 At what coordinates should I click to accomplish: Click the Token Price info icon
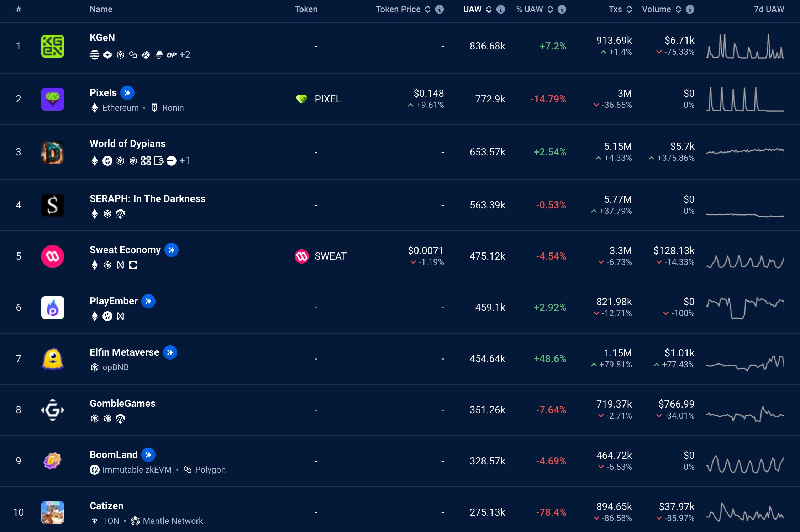tap(440, 9)
